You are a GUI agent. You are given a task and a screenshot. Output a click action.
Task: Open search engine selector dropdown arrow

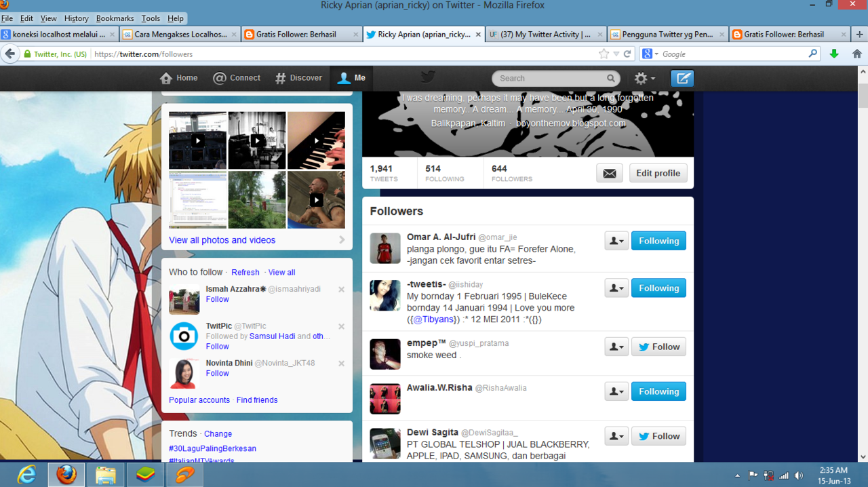click(656, 54)
